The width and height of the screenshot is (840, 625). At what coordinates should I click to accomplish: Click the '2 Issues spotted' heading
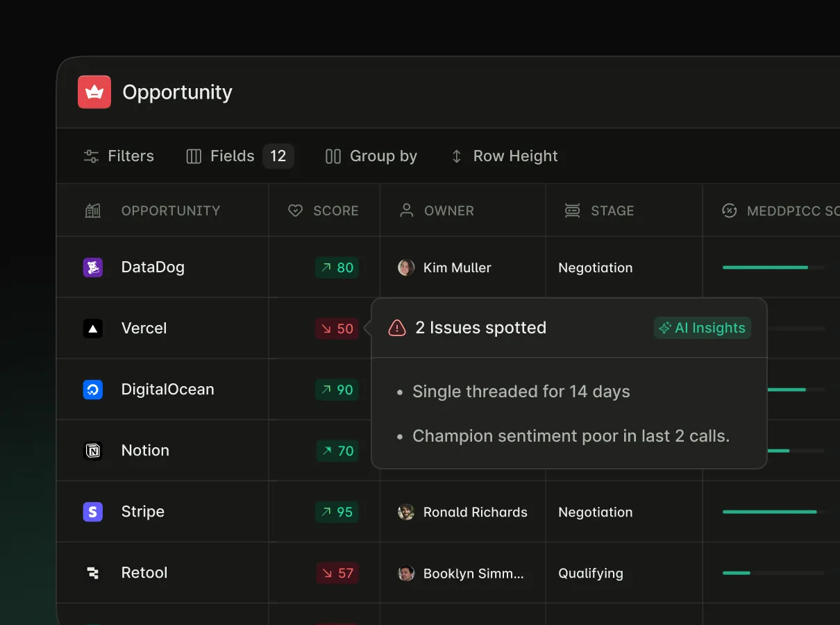click(x=480, y=328)
